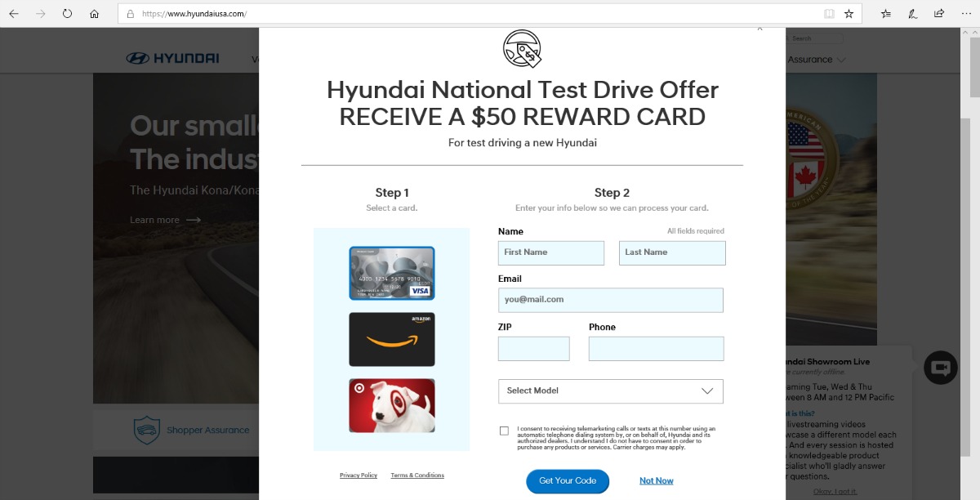Image resolution: width=980 pixels, height=500 pixels.
Task: Open the Privacy Policy link
Action: pyautogui.click(x=359, y=475)
